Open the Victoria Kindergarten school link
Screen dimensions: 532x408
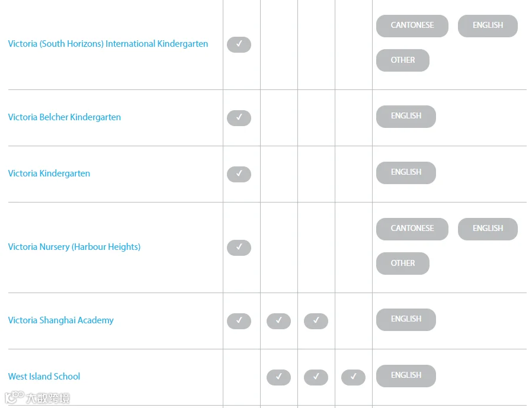click(49, 174)
